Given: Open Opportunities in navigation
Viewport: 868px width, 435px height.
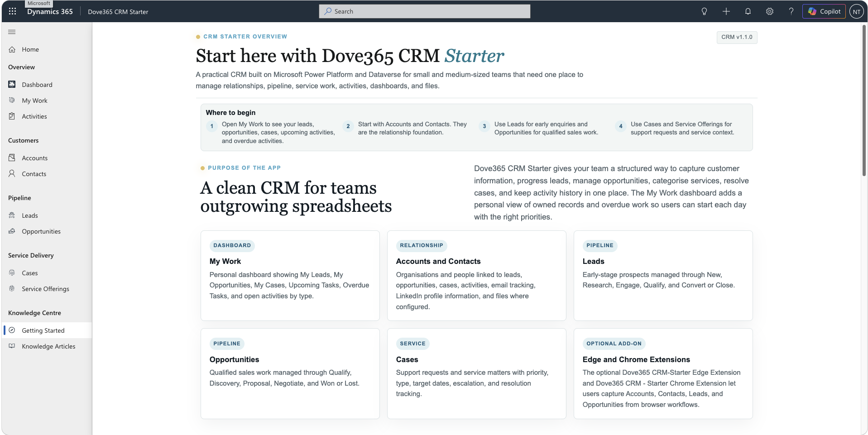Looking at the screenshot, I should (47, 231).
